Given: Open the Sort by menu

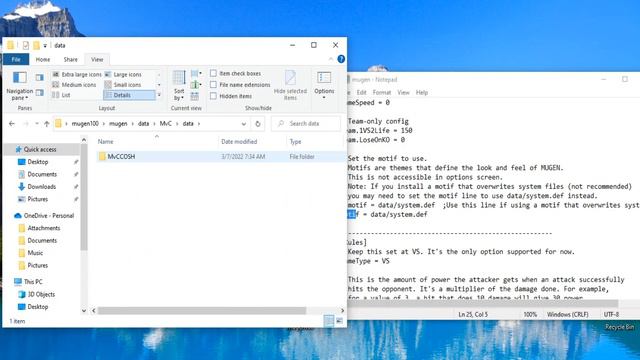Looking at the screenshot, I should click(x=179, y=86).
